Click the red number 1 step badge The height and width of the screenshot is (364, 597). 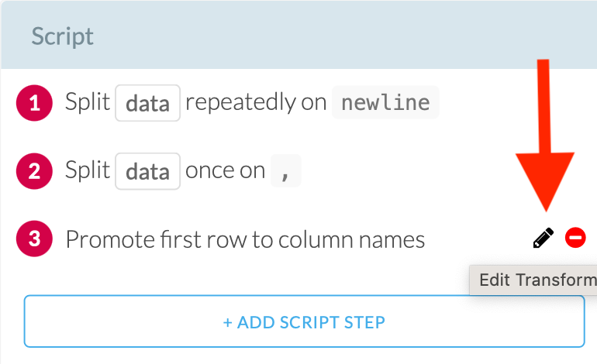pyautogui.click(x=34, y=103)
